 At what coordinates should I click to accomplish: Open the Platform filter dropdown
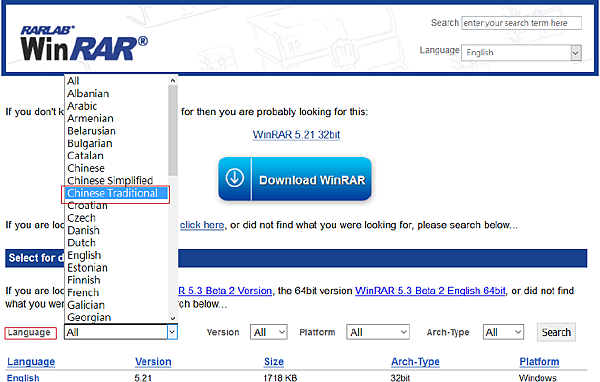tap(378, 332)
